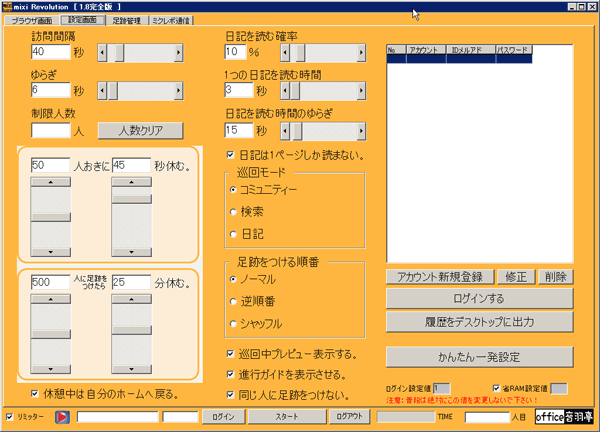Click the ゆらぎ slider thumb

point(113,91)
